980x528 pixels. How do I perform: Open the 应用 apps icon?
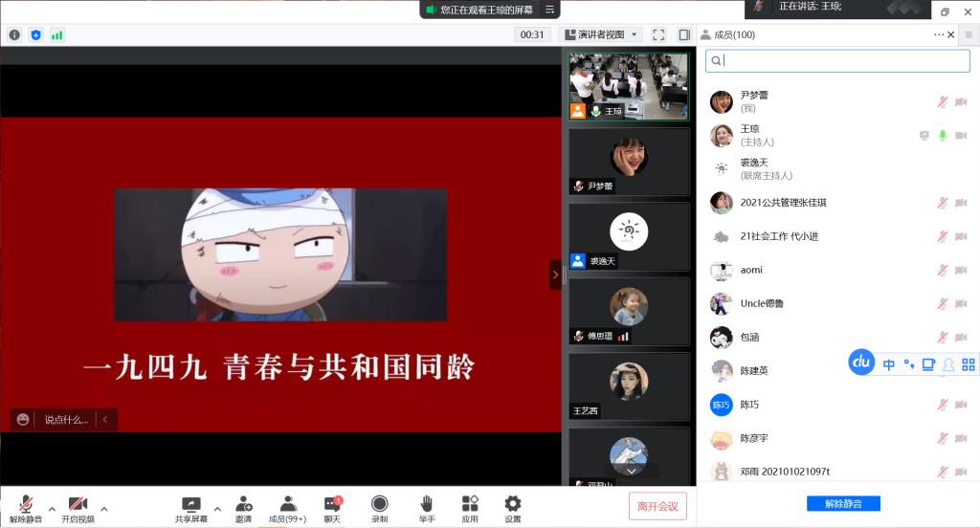(x=470, y=506)
